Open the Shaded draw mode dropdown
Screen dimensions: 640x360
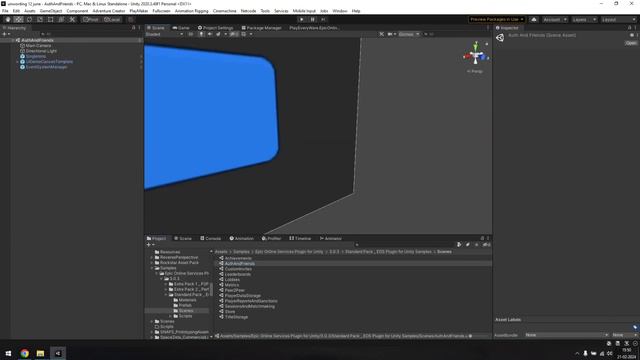click(x=164, y=34)
